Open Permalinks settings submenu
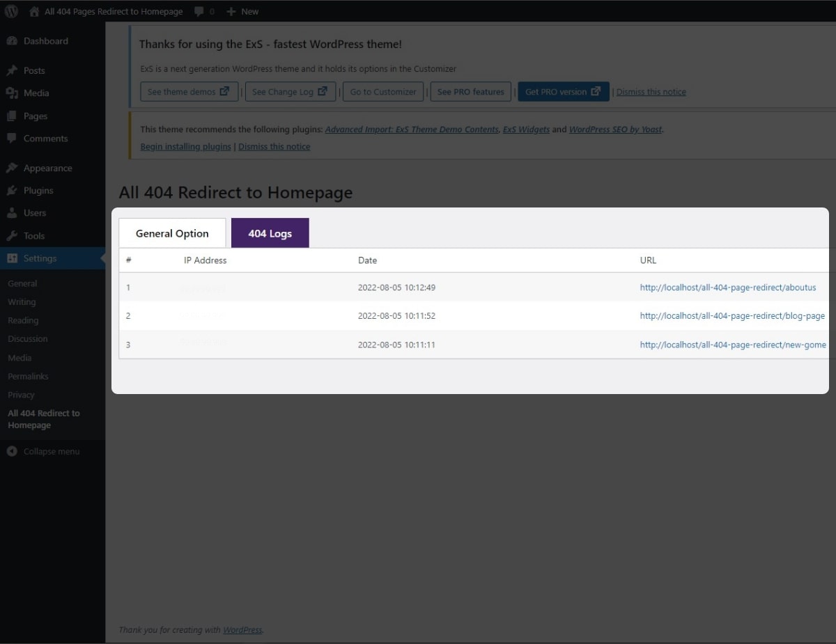Image resolution: width=836 pixels, height=644 pixels. point(28,376)
